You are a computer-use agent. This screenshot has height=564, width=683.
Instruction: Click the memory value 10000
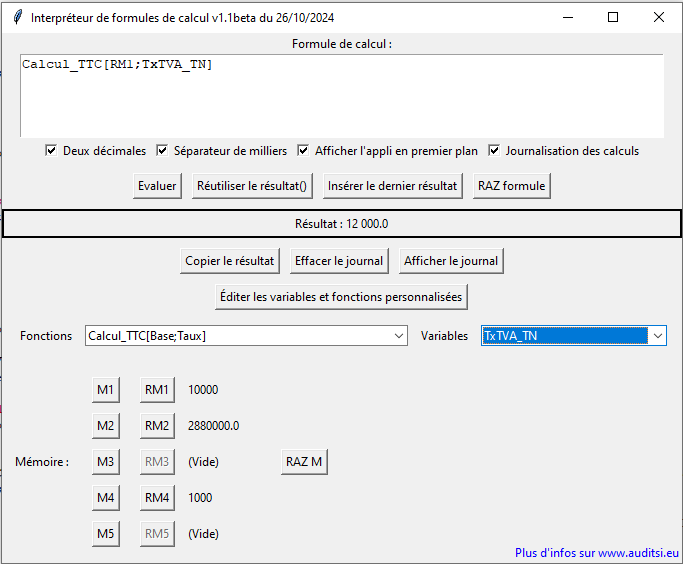(x=203, y=390)
